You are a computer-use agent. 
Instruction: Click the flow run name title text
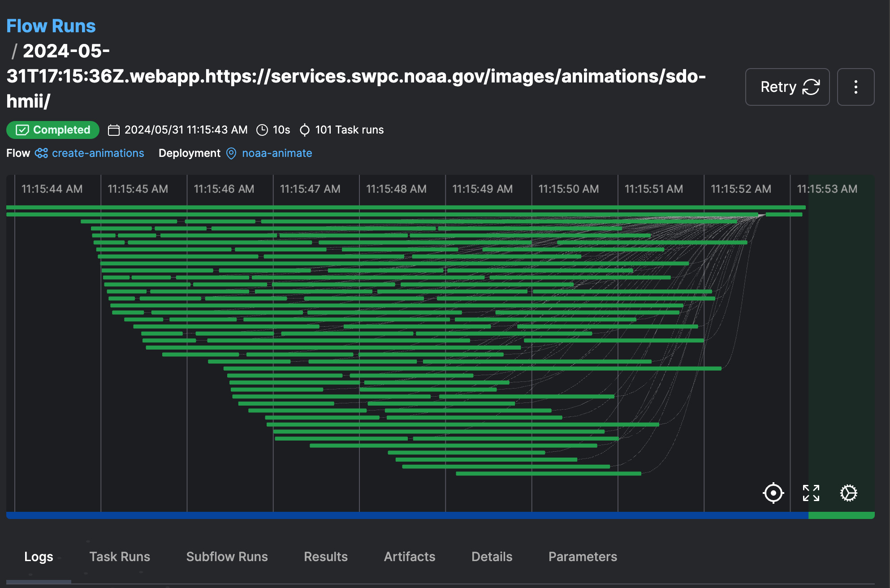(x=356, y=76)
